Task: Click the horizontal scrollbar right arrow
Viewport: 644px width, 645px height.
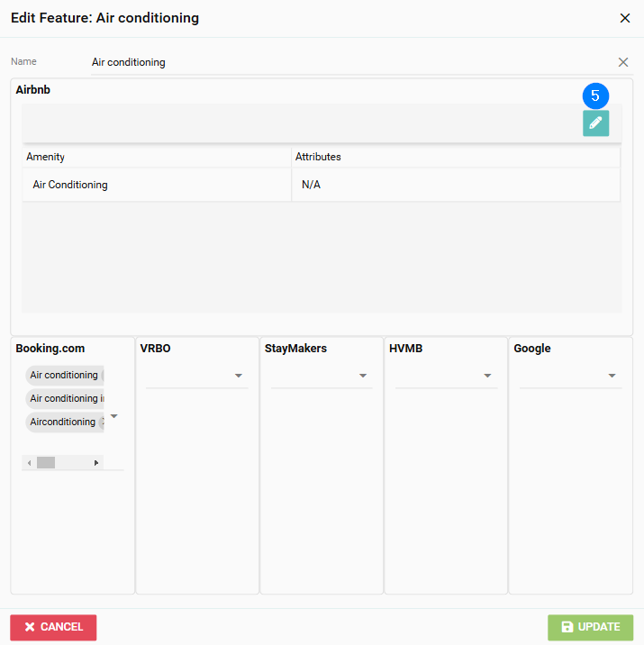Action: point(96,462)
